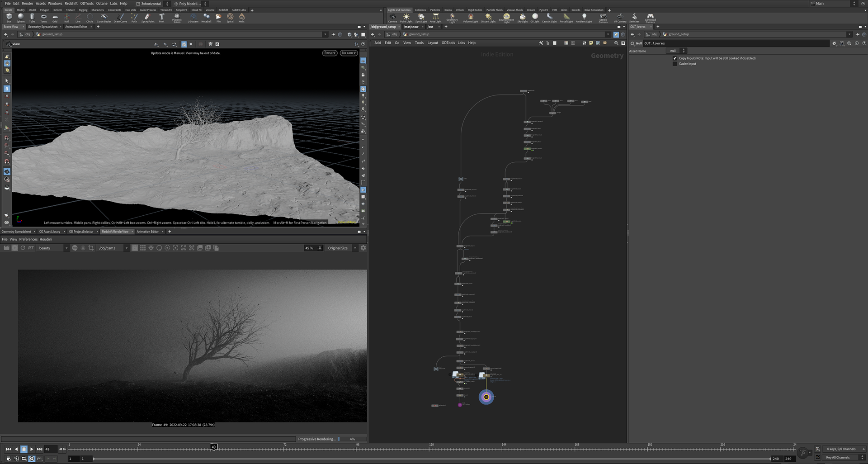This screenshot has height=464, width=868.
Task: Open the Persp viewport dropdown
Action: pos(330,53)
